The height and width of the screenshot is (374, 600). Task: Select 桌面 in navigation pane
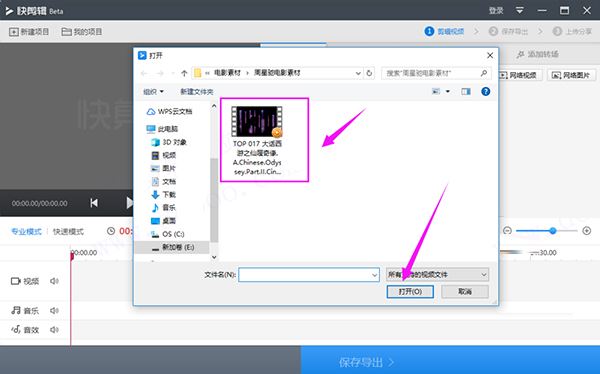click(164, 221)
